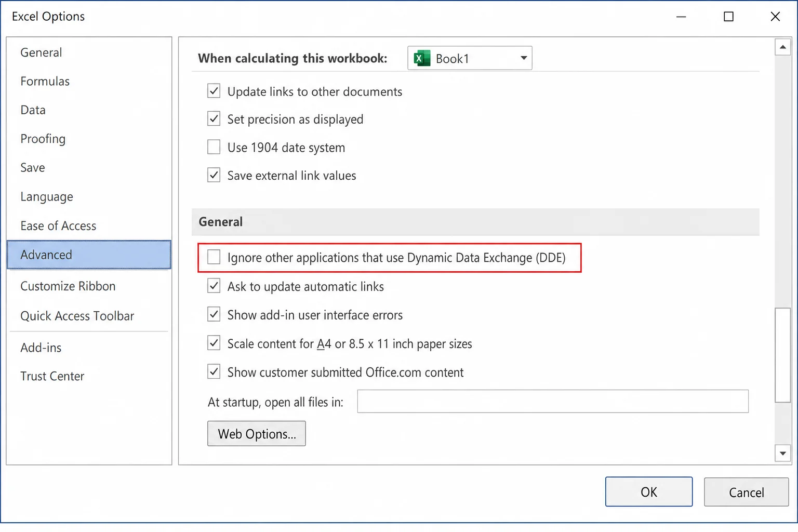This screenshot has width=798, height=532.
Task: Open Web Options dialog
Action: coord(257,434)
